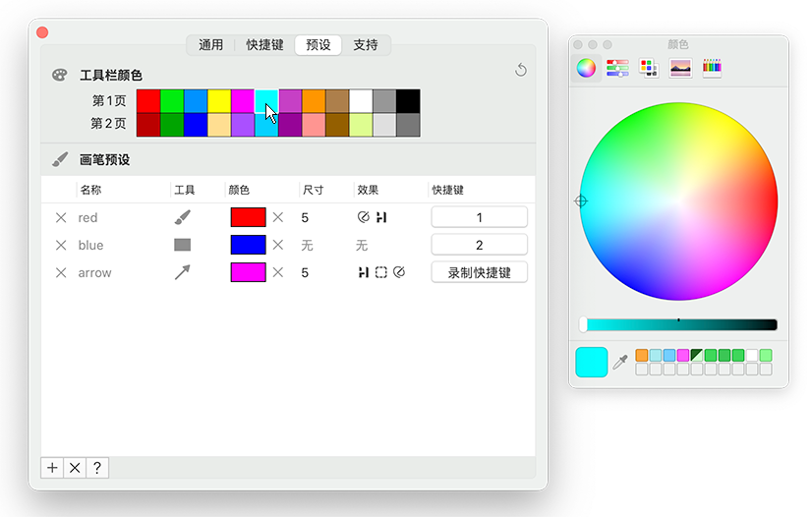Screen dimensions: 812x517
Task: Select the 预设 tab
Action: [318, 45]
